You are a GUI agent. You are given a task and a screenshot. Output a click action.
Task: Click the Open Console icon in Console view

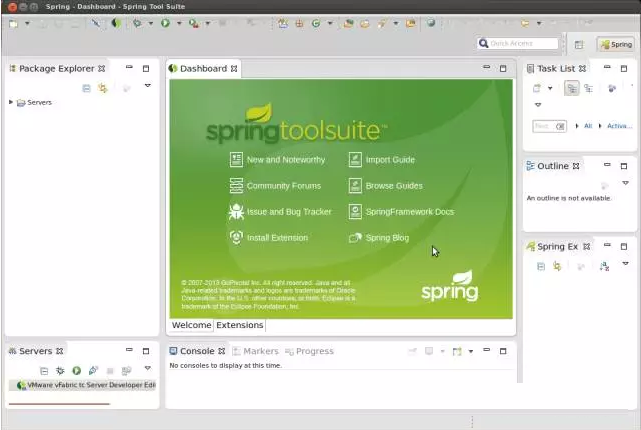tap(457, 352)
